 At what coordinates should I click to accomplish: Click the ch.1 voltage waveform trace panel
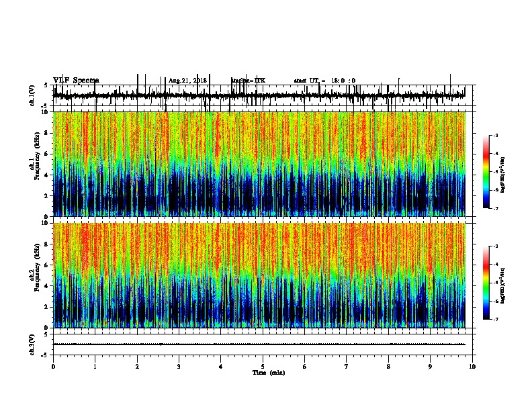pyautogui.click(x=263, y=95)
